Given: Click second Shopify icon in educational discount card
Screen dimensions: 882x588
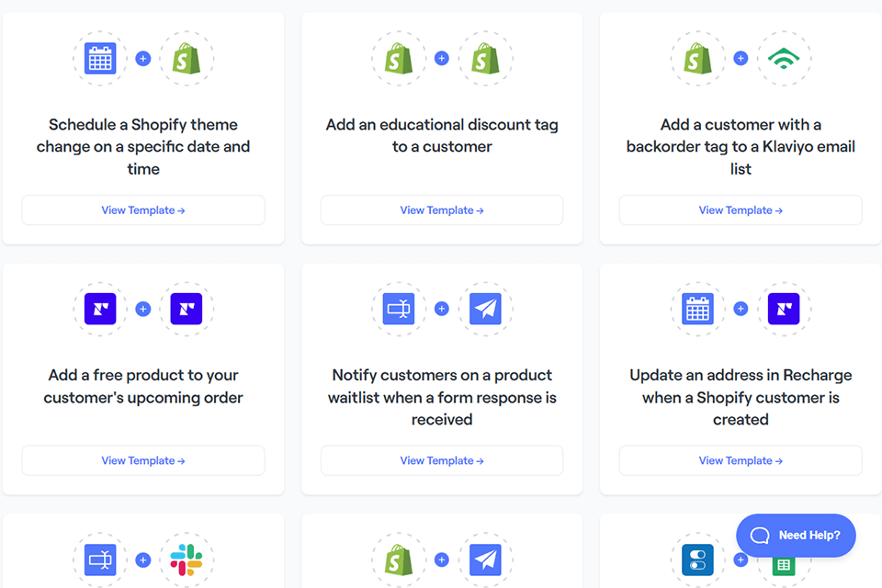Looking at the screenshot, I should tap(485, 58).
